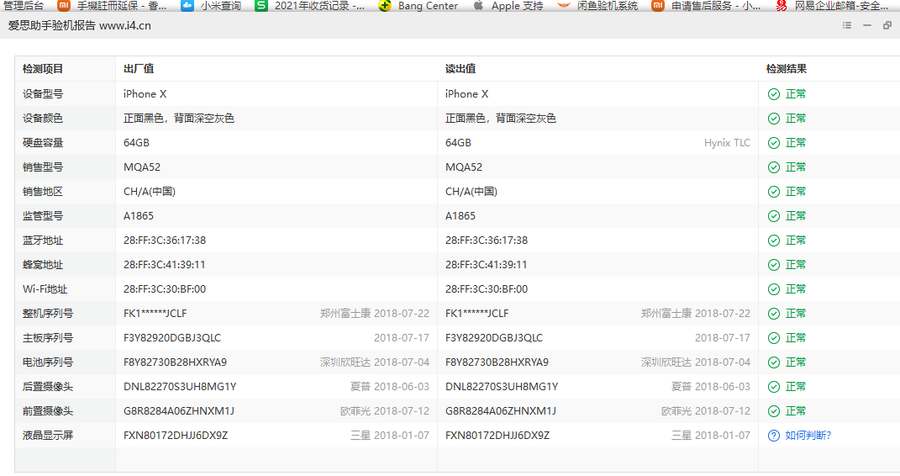Click the 正常 check icon for 设备颜色

(774, 118)
